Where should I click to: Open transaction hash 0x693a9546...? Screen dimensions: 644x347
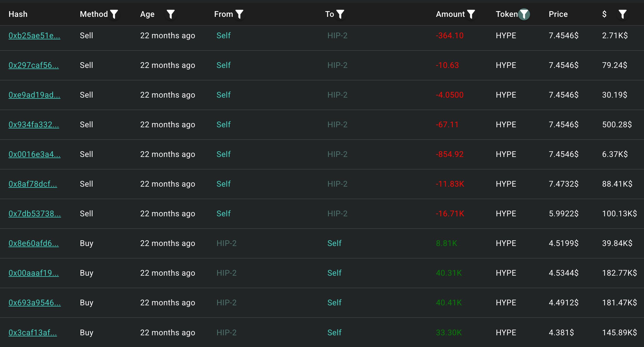coord(35,302)
